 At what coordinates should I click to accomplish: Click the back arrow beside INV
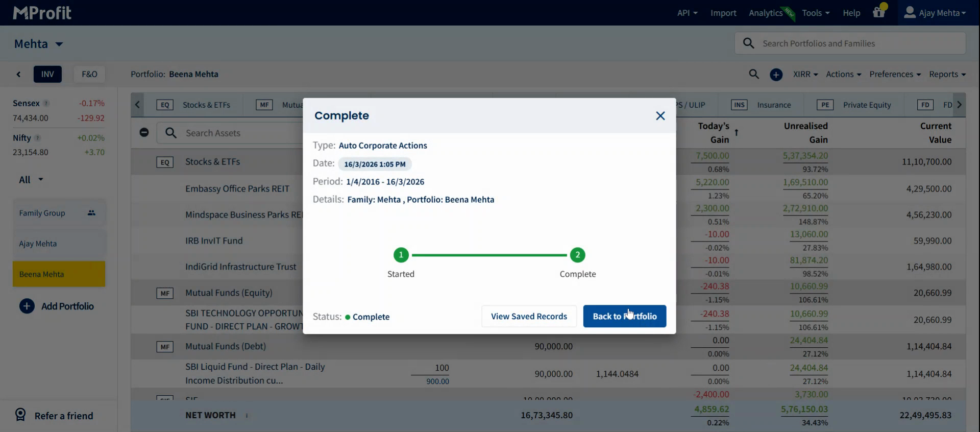coord(18,75)
